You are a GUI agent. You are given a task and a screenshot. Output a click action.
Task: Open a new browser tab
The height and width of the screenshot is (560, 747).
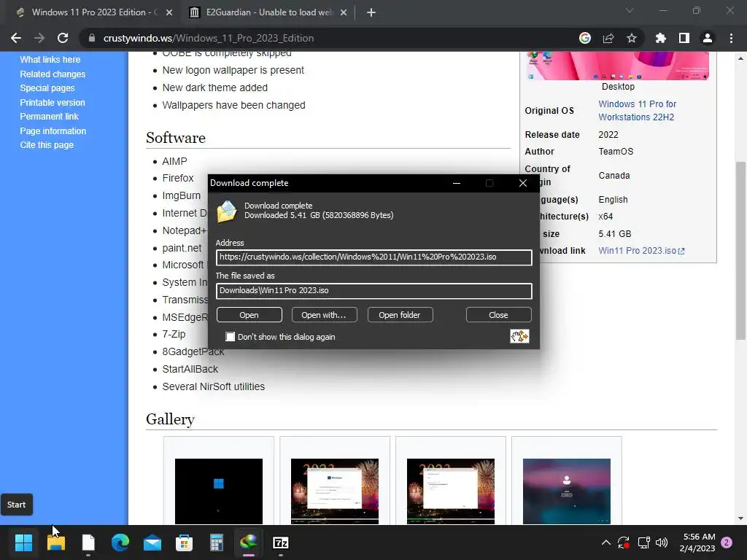(x=371, y=12)
